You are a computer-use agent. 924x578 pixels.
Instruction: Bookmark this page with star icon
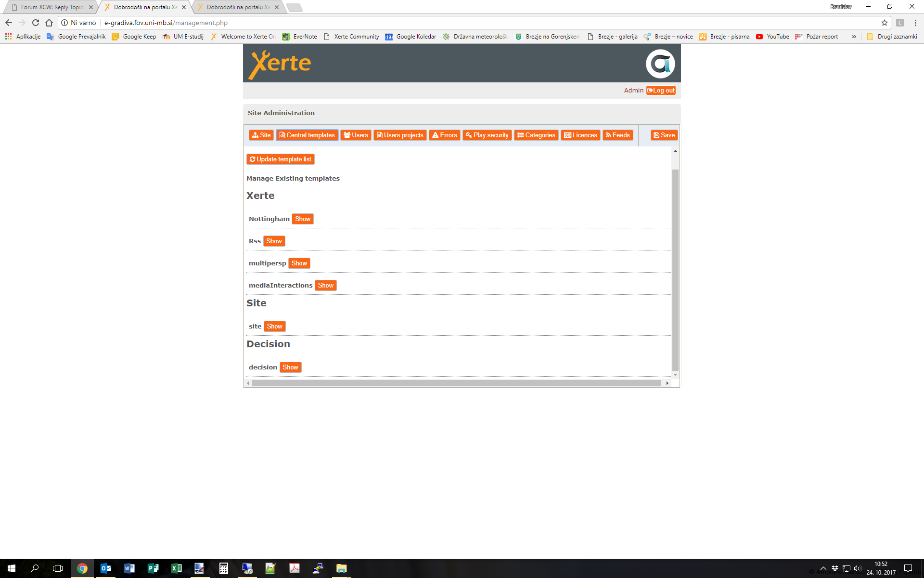point(885,23)
